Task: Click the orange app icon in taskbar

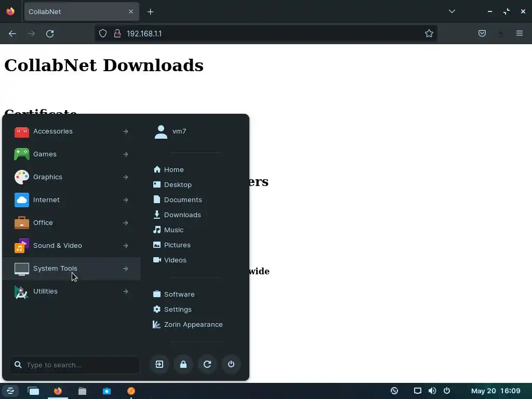Action: click(131, 391)
